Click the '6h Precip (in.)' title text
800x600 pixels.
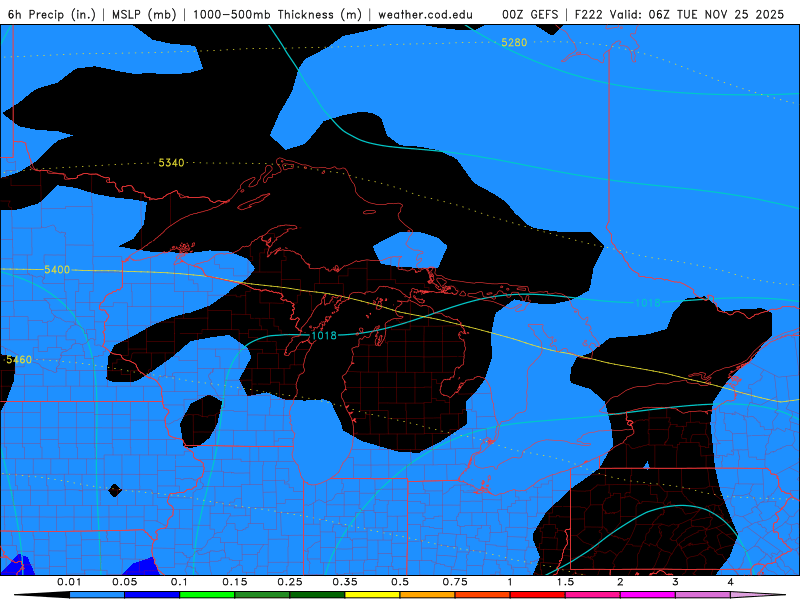pos(52,14)
